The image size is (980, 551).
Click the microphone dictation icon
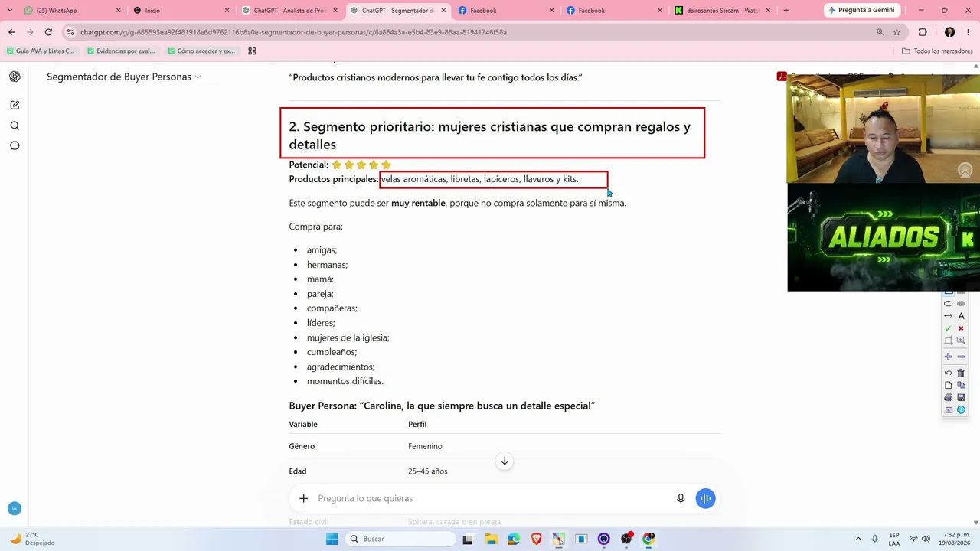pos(681,498)
